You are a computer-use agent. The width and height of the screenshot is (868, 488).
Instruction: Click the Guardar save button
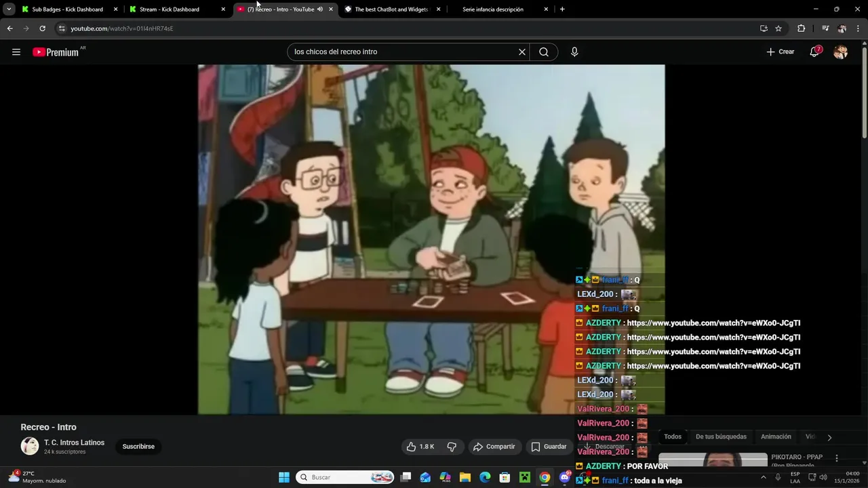click(x=549, y=447)
